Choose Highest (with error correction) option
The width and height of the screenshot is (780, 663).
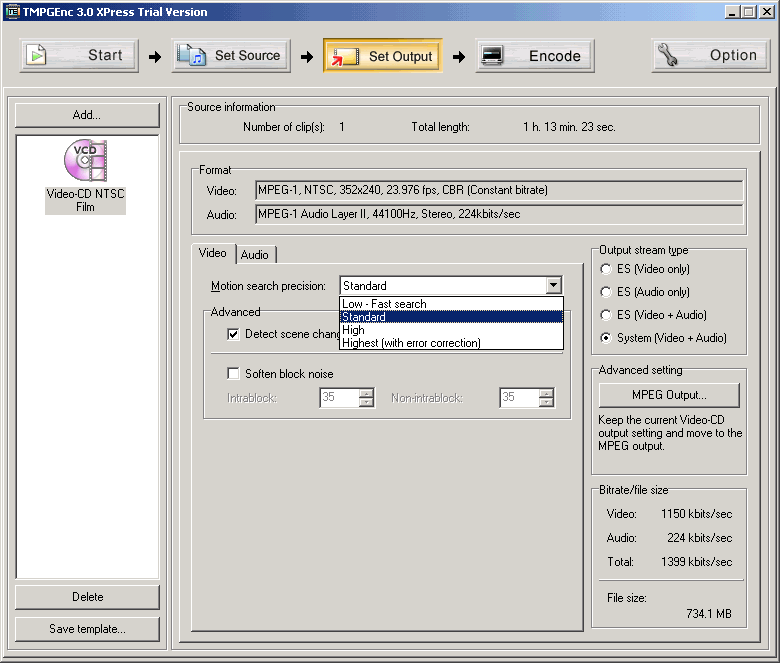(411, 343)
